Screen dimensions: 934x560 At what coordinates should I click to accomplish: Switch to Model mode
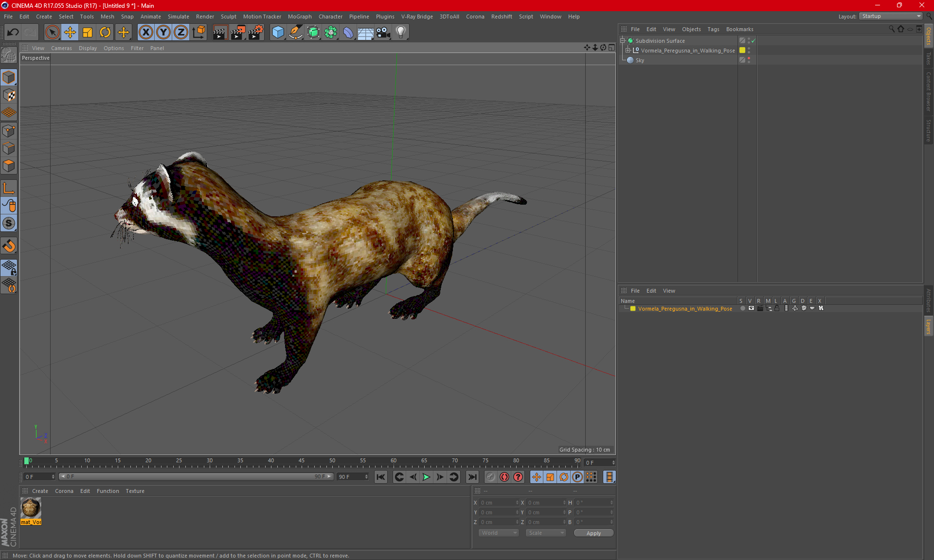click(9, 78)
